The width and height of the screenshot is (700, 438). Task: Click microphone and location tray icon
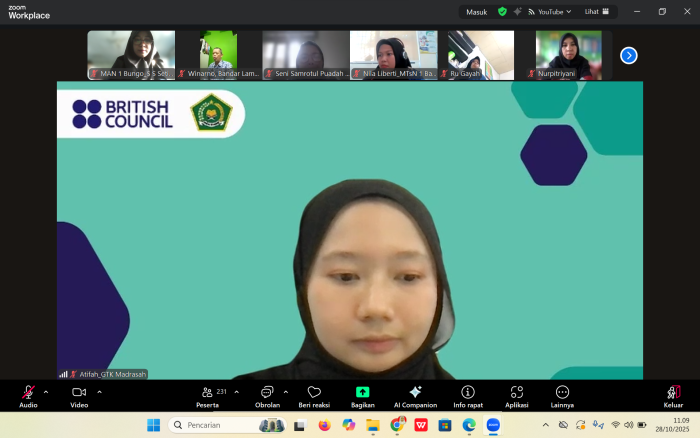click(x=598, y=425)
